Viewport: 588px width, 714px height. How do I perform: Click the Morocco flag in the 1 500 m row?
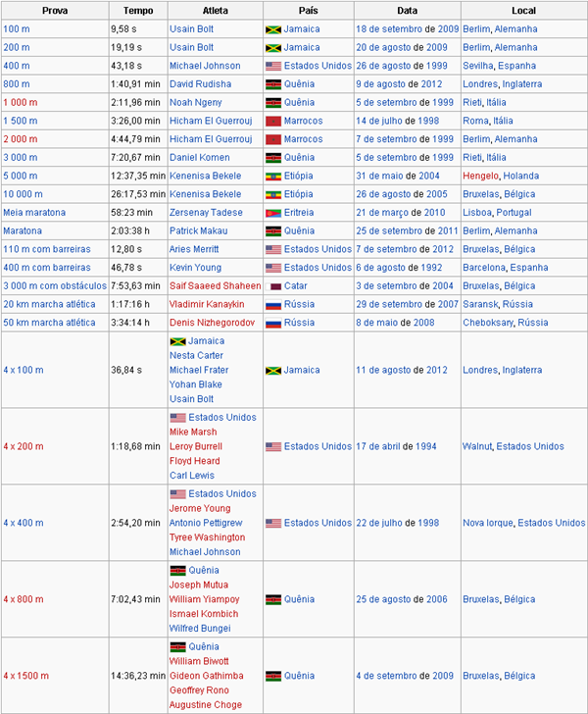pos(273,122)
